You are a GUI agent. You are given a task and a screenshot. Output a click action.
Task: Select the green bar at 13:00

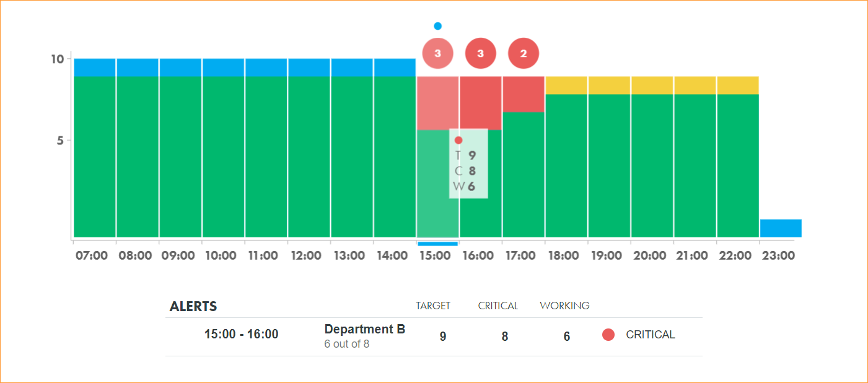(352, 157)
